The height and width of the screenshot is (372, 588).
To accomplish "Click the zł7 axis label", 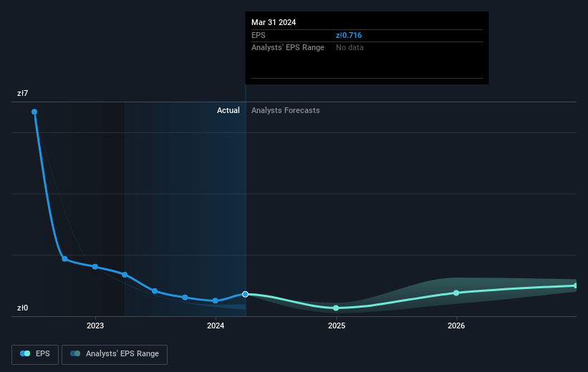I will point(22,93).
